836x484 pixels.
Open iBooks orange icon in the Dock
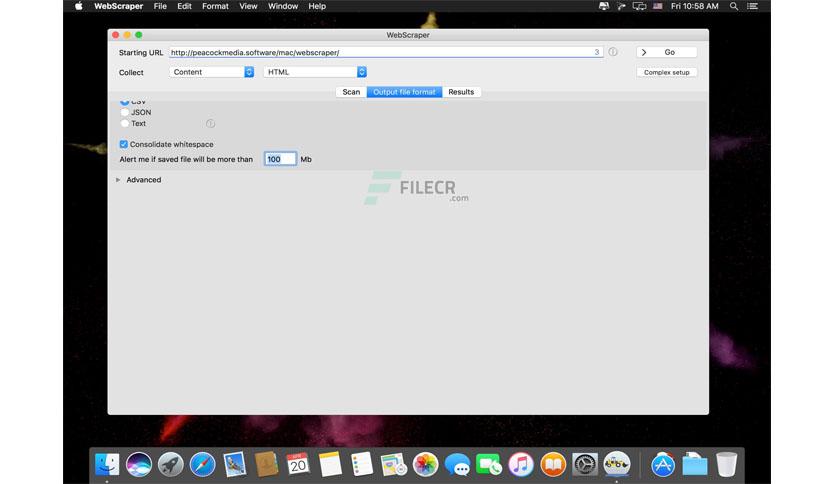pyautogui.click(x=553, y=464)
